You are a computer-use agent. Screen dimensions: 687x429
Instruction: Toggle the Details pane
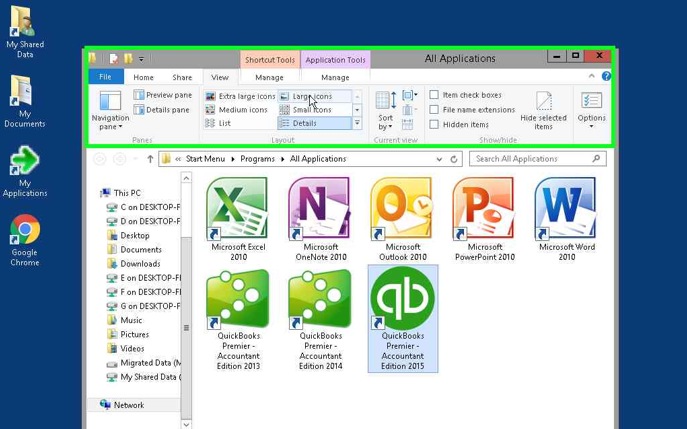162,110
